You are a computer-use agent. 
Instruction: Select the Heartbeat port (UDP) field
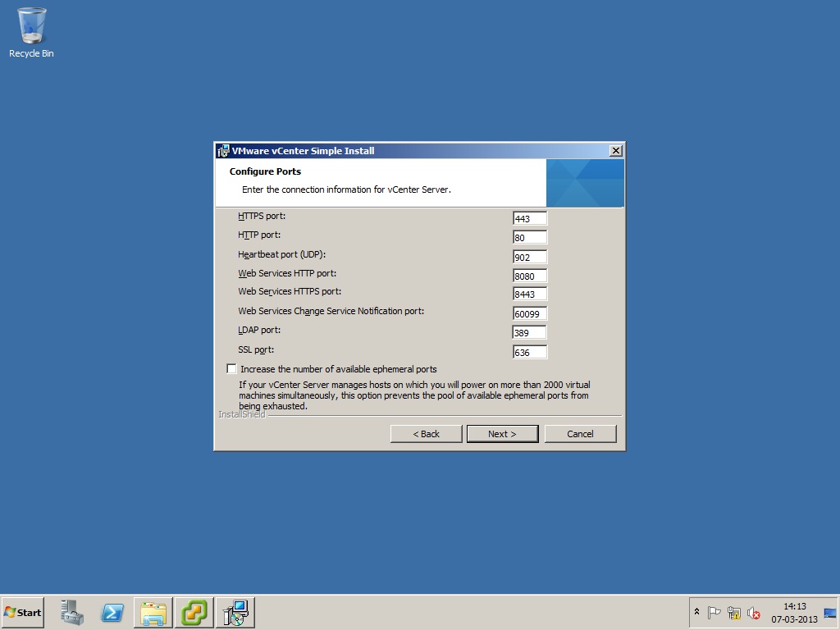tap(530, 257)
